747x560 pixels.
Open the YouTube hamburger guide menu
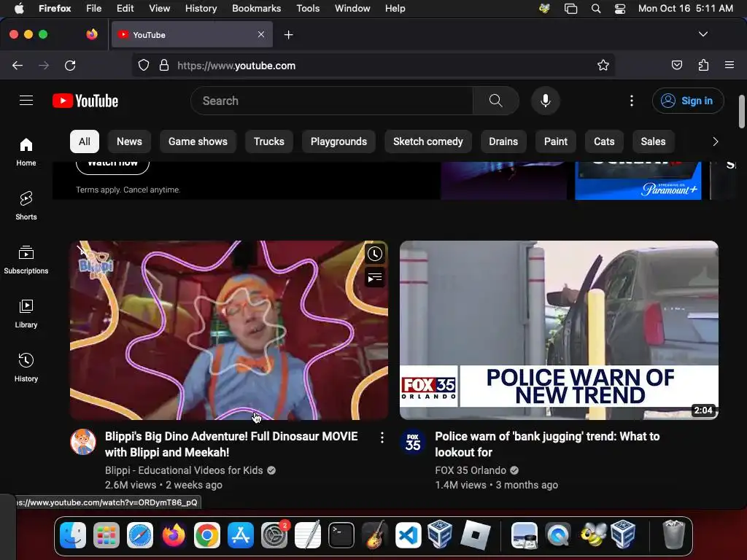(x=26, y=101)
